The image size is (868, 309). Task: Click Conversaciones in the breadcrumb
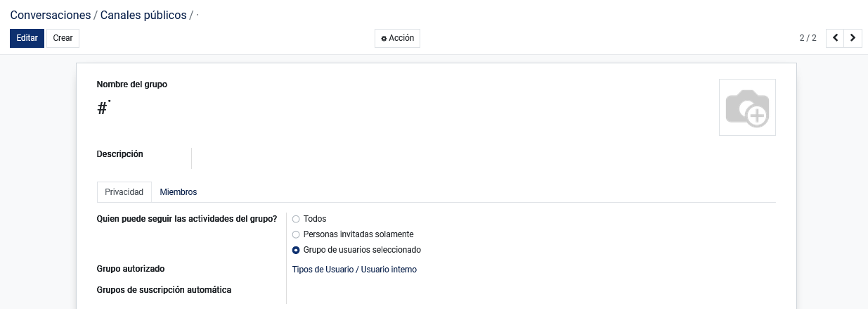pyautogui.click(x=51, y=15)
